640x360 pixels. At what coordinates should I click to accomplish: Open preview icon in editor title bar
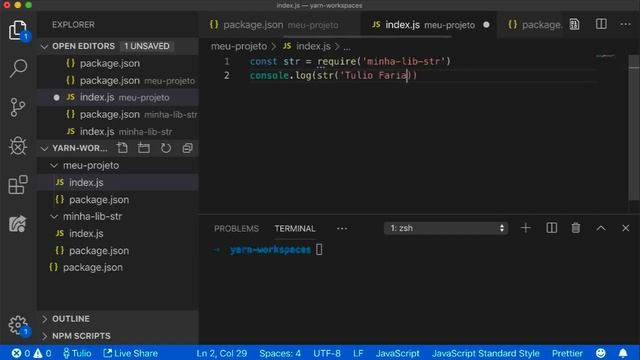tap(574, 24)
